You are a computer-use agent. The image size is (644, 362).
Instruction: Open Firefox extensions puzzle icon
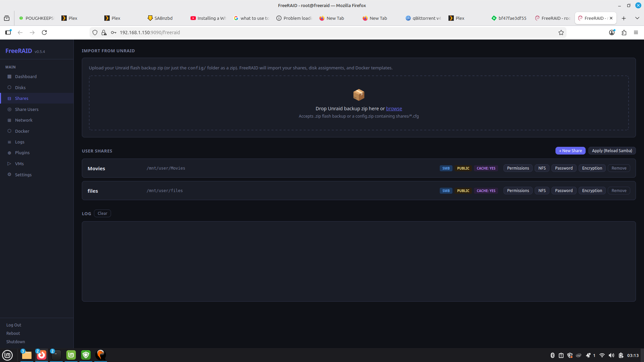click(x=624, y=33)
